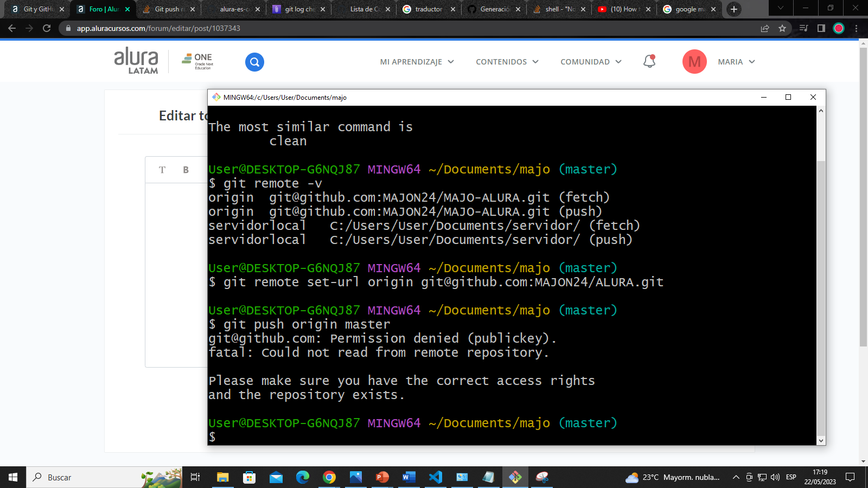Open the Chrome profile avatar icon
The image size is (868, 488).
839,28
